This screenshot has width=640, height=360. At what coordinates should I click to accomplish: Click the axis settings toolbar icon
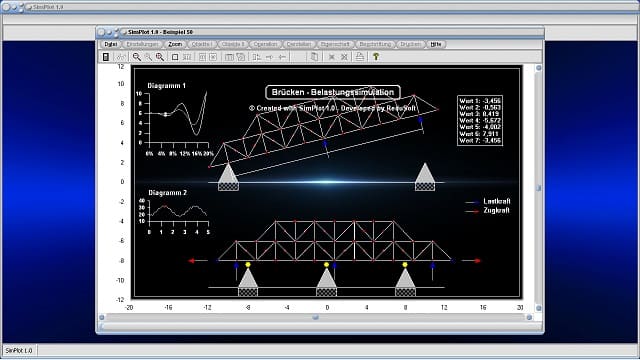pos(256,57)
